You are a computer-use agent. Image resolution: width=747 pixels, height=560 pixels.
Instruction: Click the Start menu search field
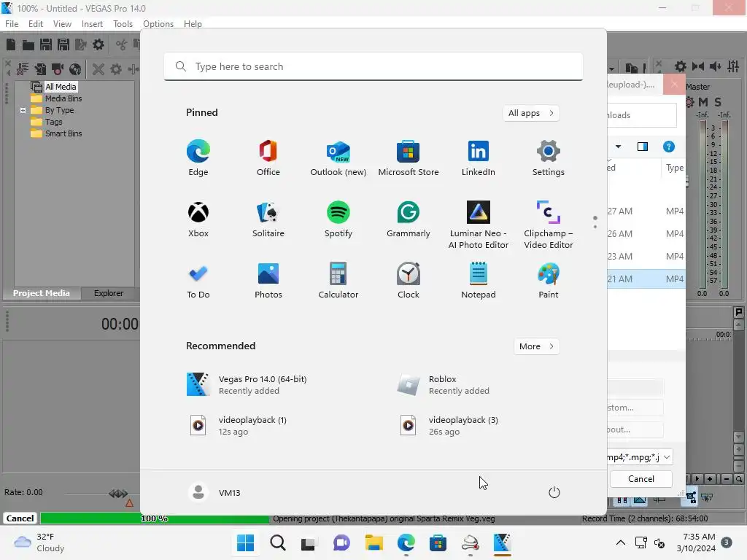tap(373, 66)
